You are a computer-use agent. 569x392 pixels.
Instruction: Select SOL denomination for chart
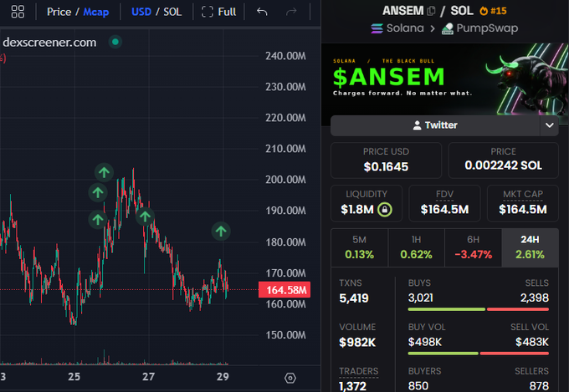[x=172, y=12]
